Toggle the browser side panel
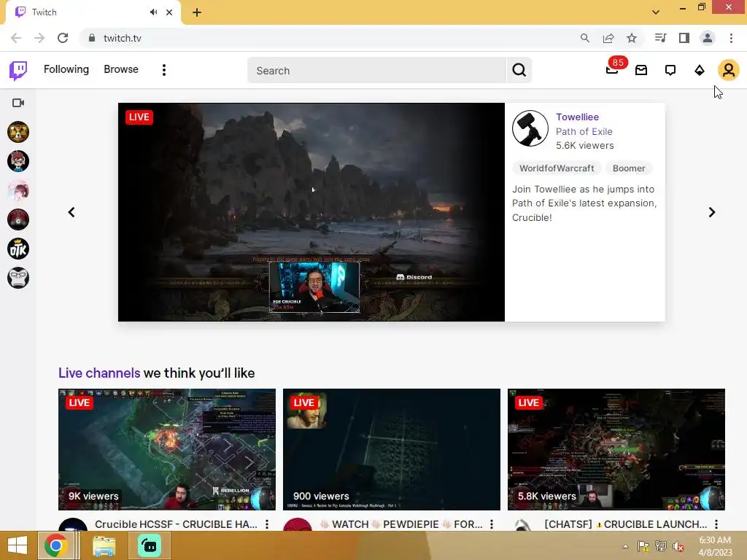This screenshot has height=560, width=747. (684, 38)
